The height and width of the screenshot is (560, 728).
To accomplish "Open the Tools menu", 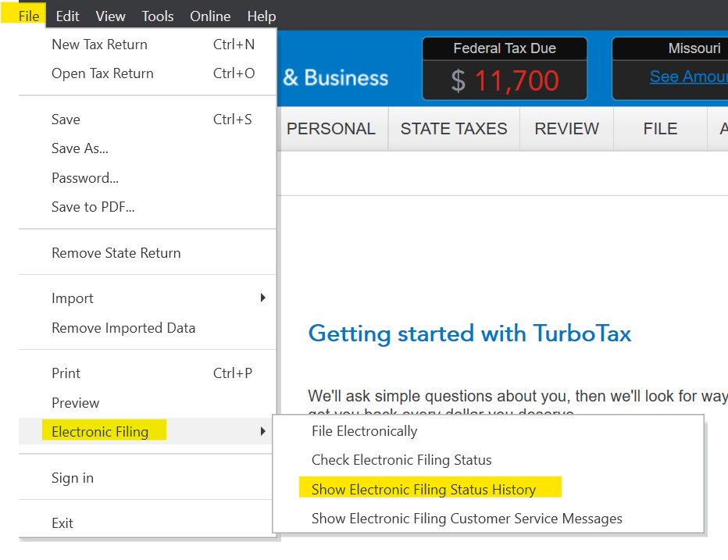I will tap(158, 16).
